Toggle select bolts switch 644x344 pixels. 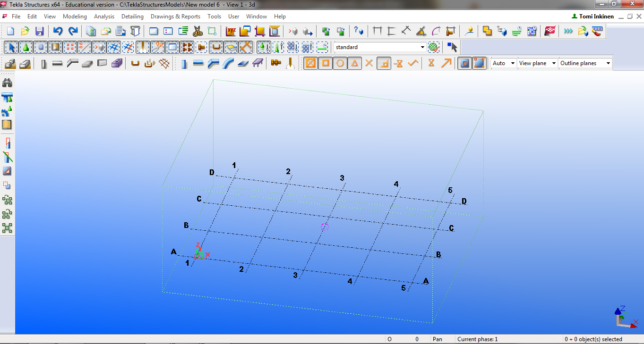point(187,47)
